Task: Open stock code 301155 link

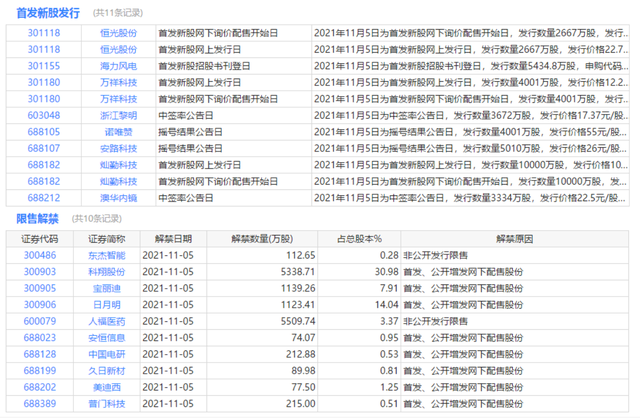Action: pos(44,66)
